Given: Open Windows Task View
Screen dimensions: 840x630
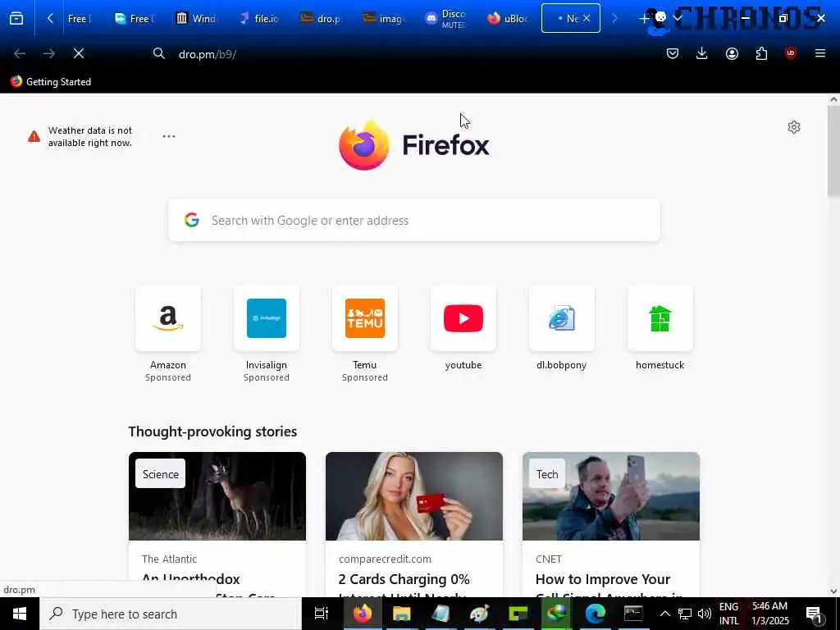Looking at the screenshot, I should click(x=321, y=614).
